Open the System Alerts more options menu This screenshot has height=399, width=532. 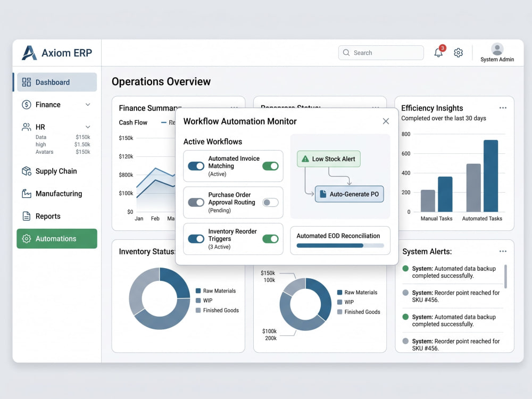click(503, 252)
